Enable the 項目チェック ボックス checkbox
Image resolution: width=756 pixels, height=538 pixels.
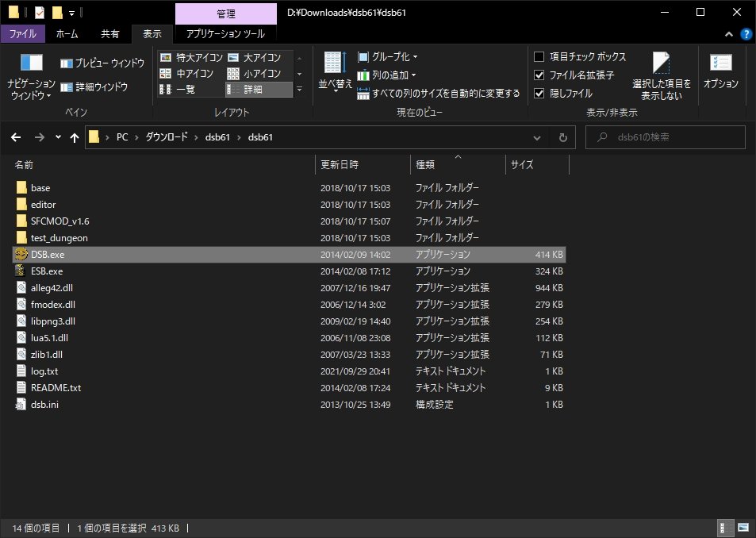[x=539, y=57]
